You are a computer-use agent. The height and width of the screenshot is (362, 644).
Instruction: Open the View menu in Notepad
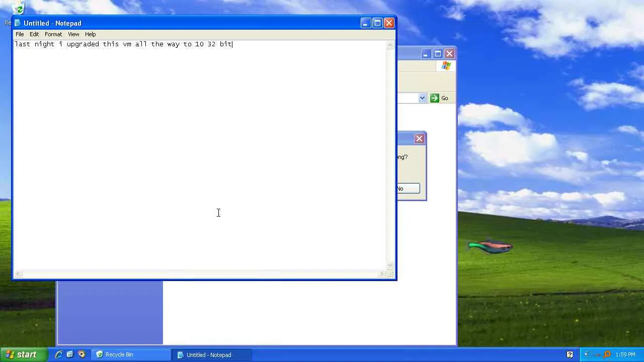tap(73, 34)
